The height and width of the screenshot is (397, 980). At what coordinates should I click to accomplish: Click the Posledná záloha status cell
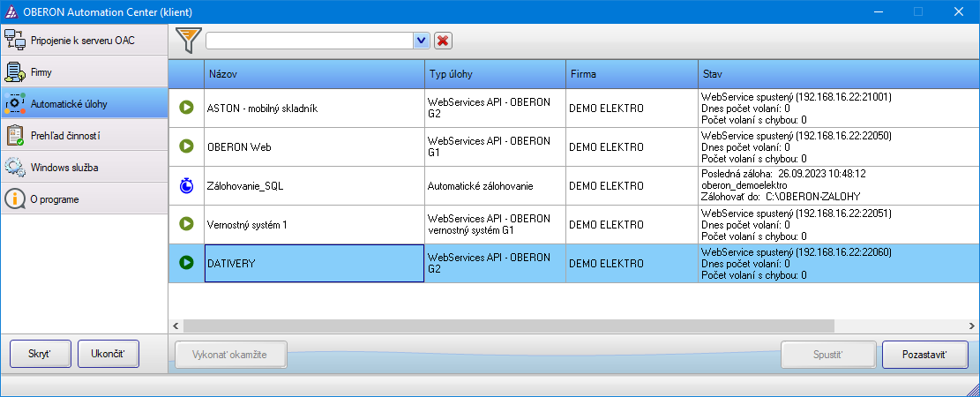pyautogui.click(x=839, y=185)
